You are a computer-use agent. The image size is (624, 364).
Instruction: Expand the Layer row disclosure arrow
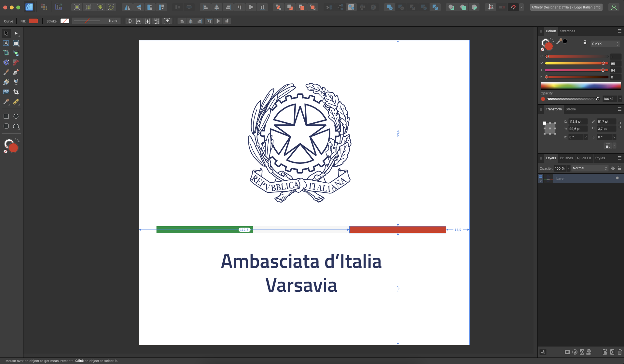coord(541,180)
